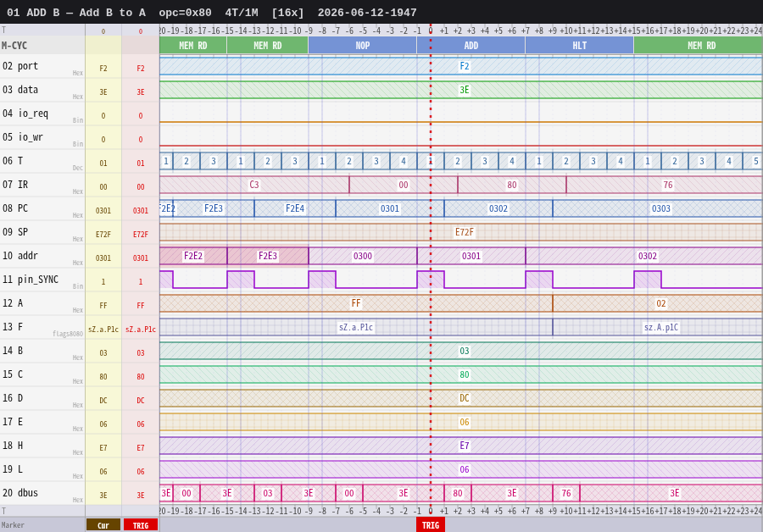Select the 15 C register label
The image size is (763, 532).
click(13, 374)
